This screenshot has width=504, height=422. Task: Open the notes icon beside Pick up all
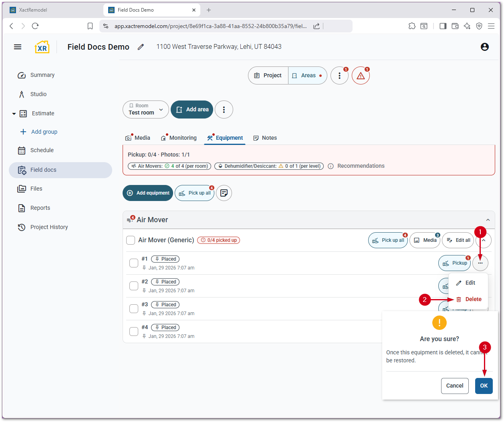tap(224, 193)
